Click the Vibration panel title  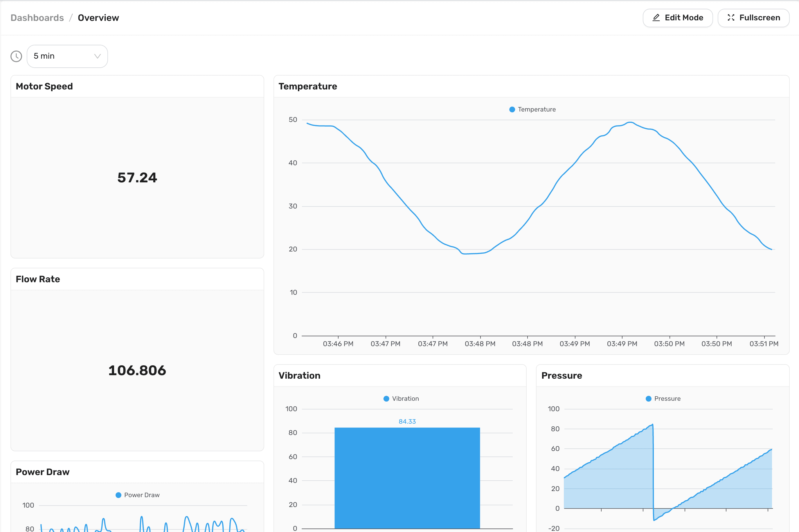(x=299, y=375)
